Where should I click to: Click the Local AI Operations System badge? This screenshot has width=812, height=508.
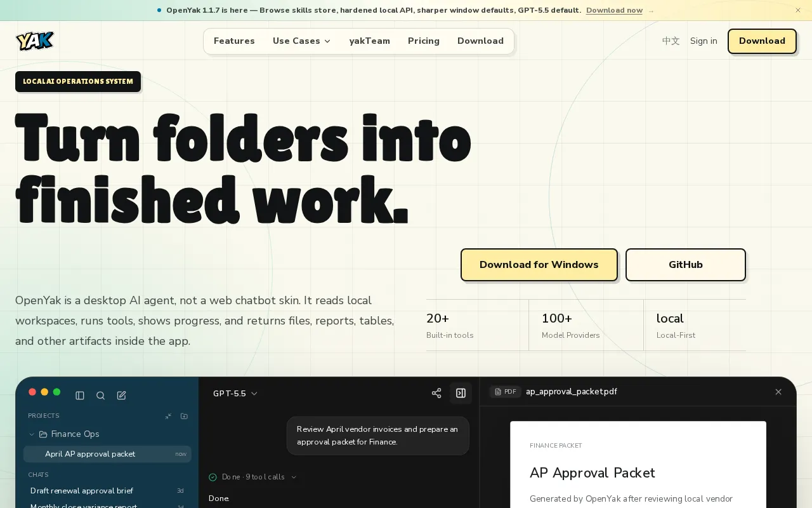tap(78, 81)
